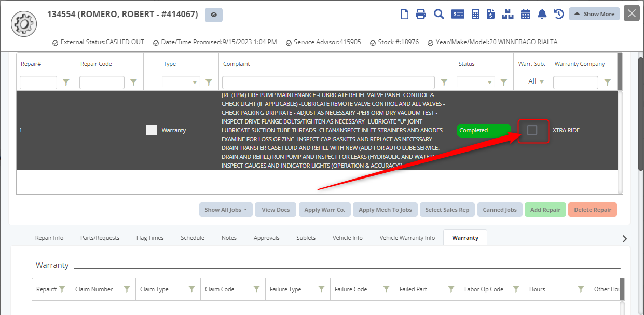Click the Status column filter funnel
Viewport: 644px width, 315px height.
point(503,82)
